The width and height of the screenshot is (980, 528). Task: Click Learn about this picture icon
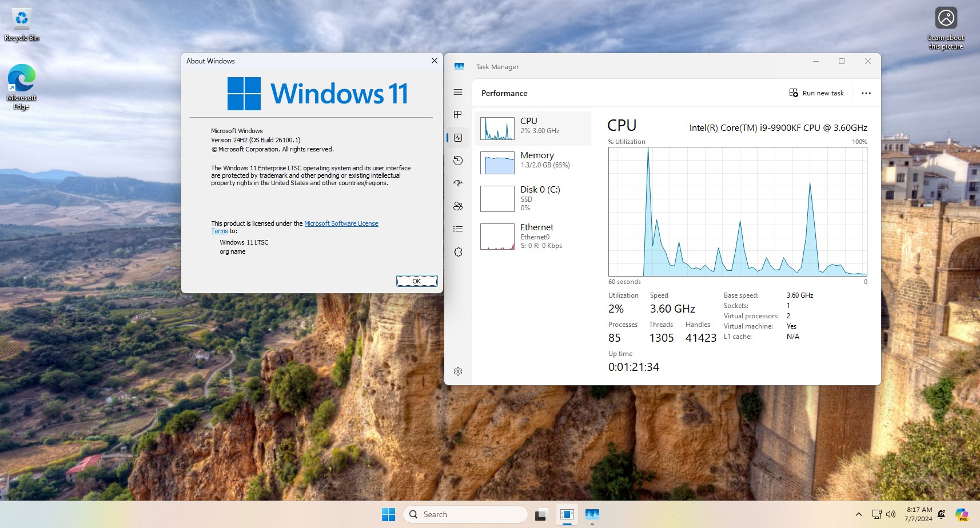(x=946, y=28)
